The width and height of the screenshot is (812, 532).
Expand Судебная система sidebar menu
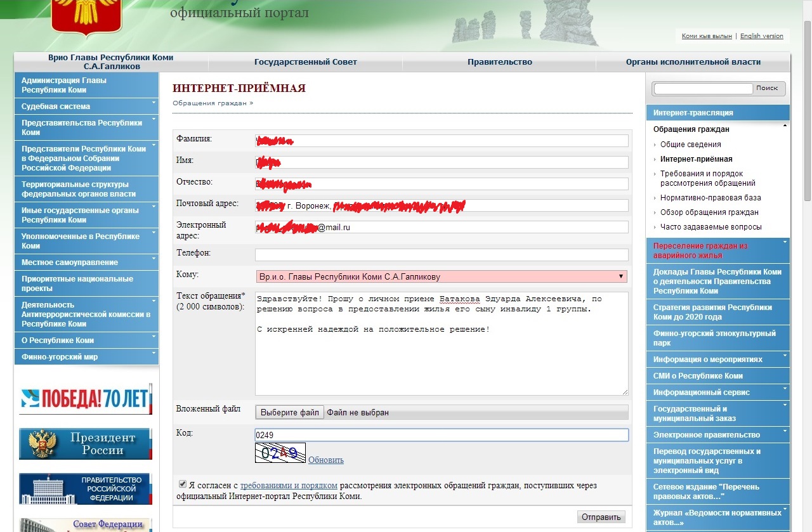pos(86,107)
